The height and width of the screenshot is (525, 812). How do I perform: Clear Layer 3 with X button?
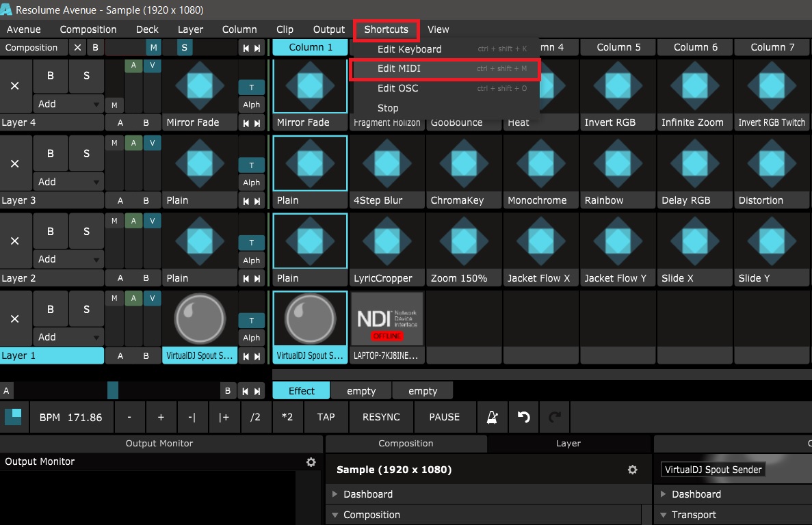(15, 163)
